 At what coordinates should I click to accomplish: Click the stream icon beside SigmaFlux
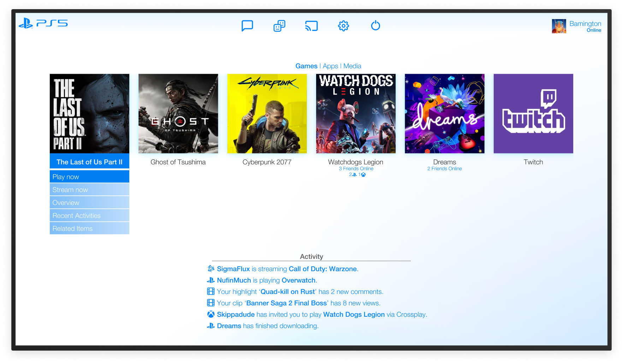pos(211,269)
